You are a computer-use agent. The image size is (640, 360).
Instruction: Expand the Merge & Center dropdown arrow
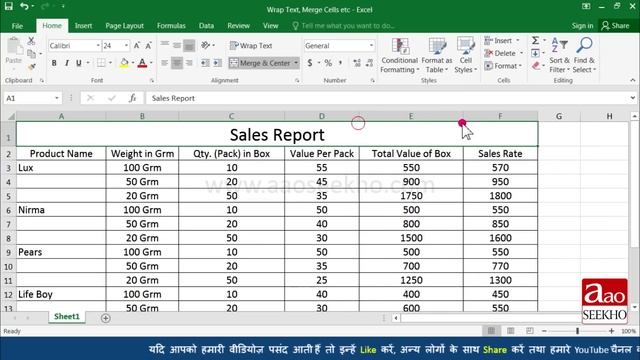pos(296,63)
